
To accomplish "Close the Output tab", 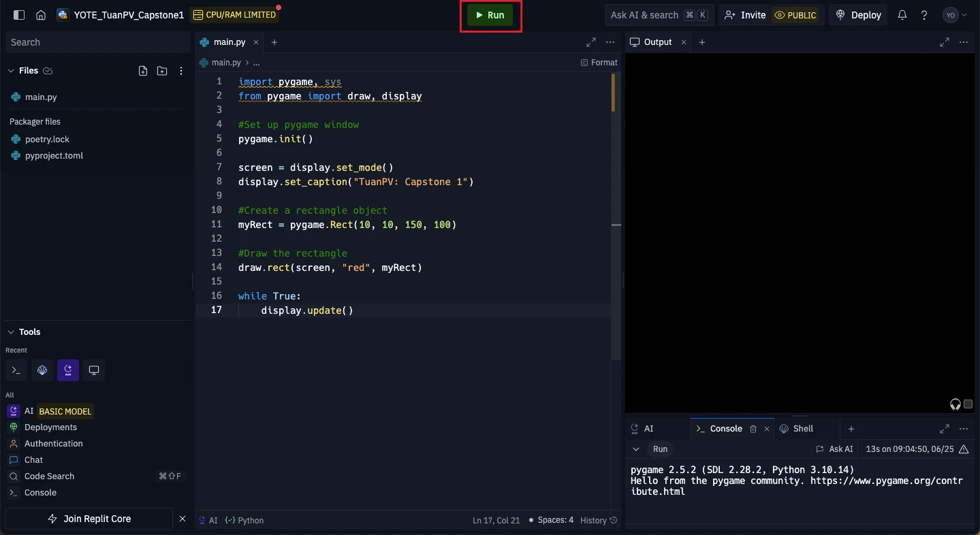I will 684,42.
